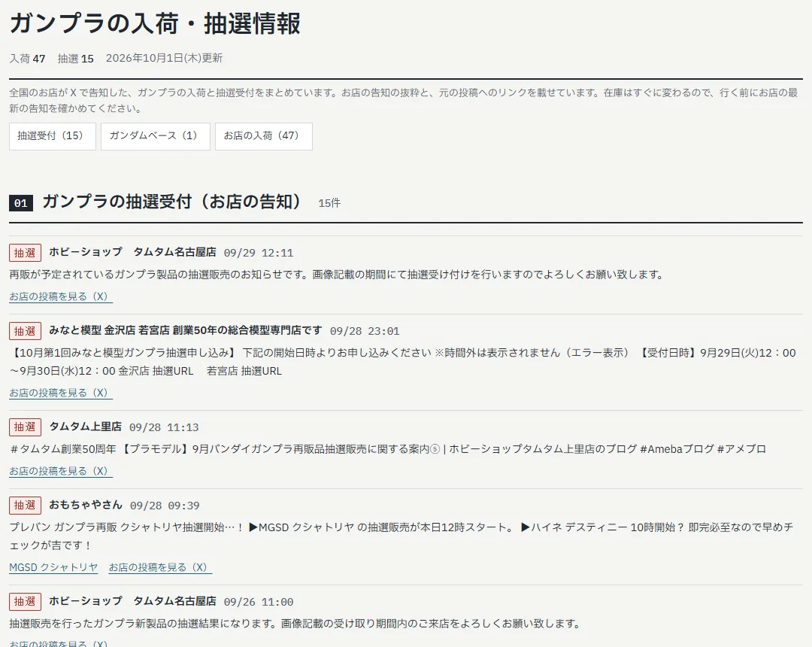
Task: Click the 抽選 tag on みなと模型 post
Action: [x=25, y=331]
